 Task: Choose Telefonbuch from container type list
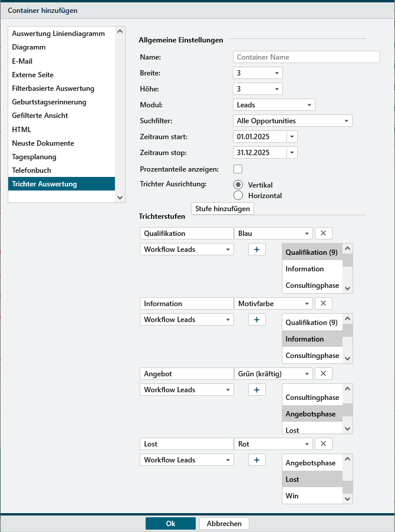[x=31, y=170]
